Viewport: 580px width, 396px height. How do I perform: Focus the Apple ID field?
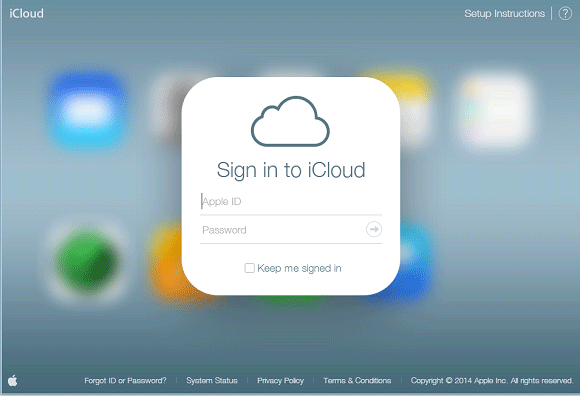(x=291, y=202)
